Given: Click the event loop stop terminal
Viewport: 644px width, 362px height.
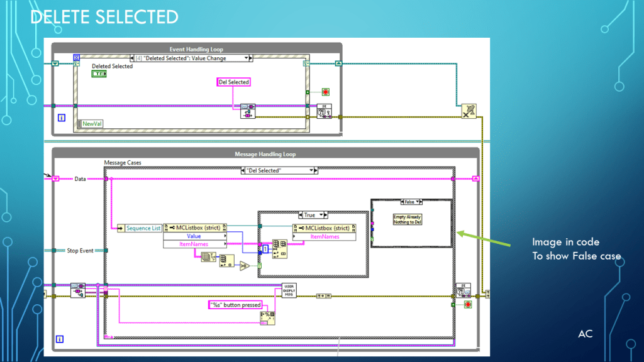Looking at the screenshot, I should tap(326, 92).
